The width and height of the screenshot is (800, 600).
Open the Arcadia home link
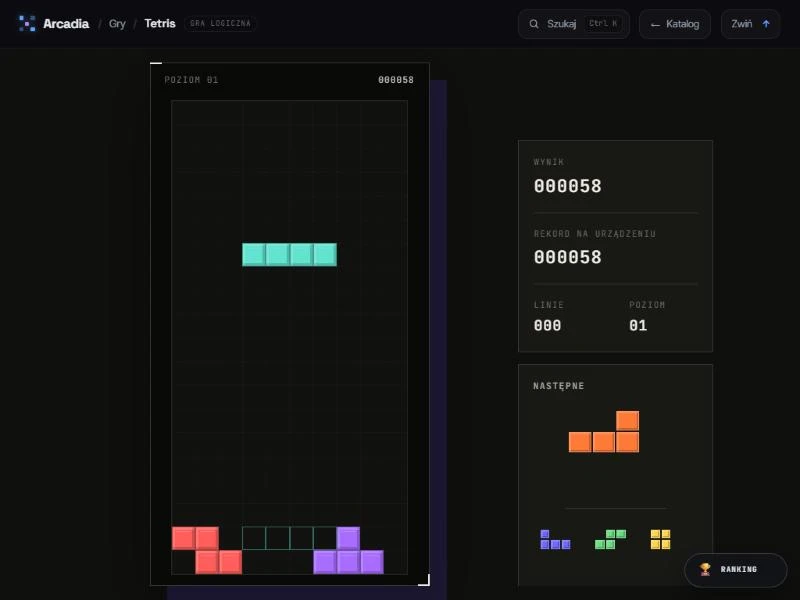tap(54, 23)
